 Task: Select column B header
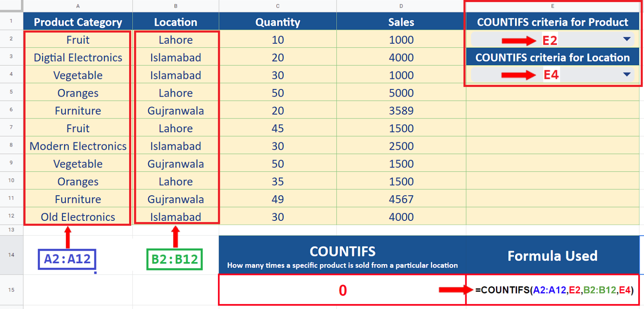(x=176, y=6)
